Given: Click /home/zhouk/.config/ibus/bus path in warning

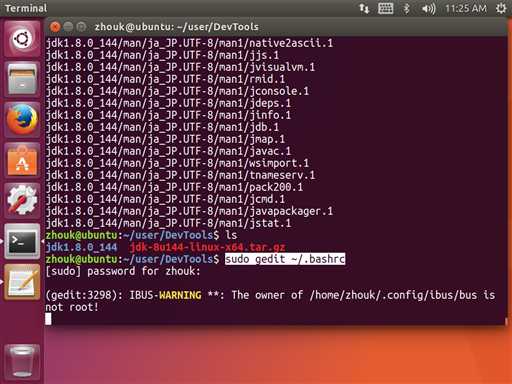Looking at the screenshot, I should 393,295.
